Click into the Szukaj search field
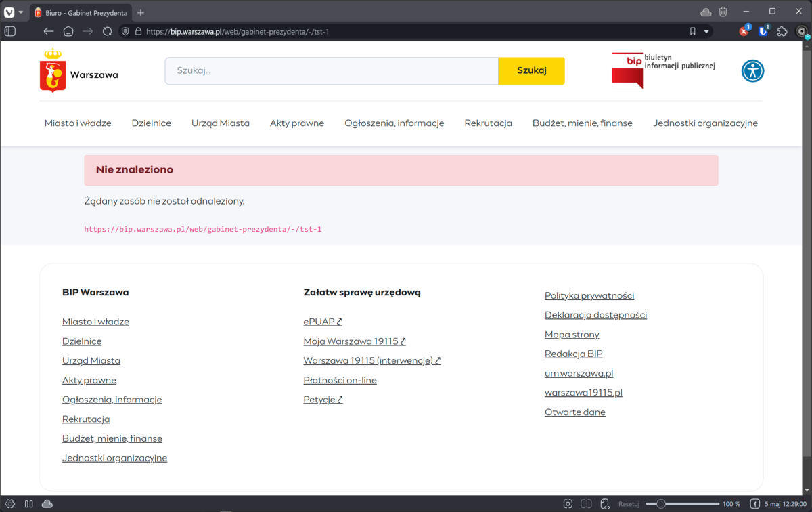The image size is (812, 512). pyautogui.click(x=332, y=70)
